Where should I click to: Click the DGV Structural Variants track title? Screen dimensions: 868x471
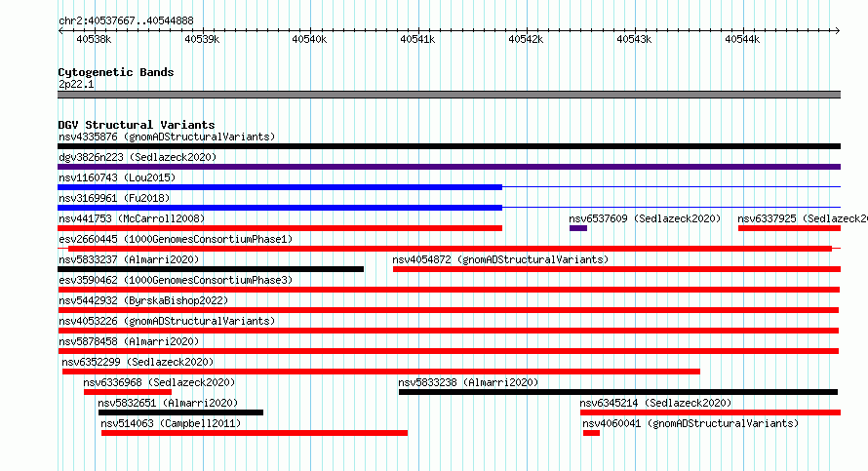coord(137,125)
